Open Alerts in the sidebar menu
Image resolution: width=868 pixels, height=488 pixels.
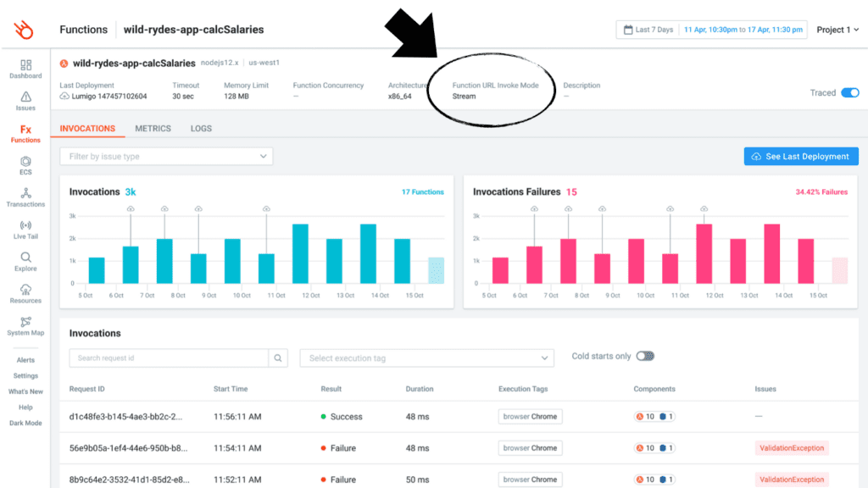(x=25, y=360)
